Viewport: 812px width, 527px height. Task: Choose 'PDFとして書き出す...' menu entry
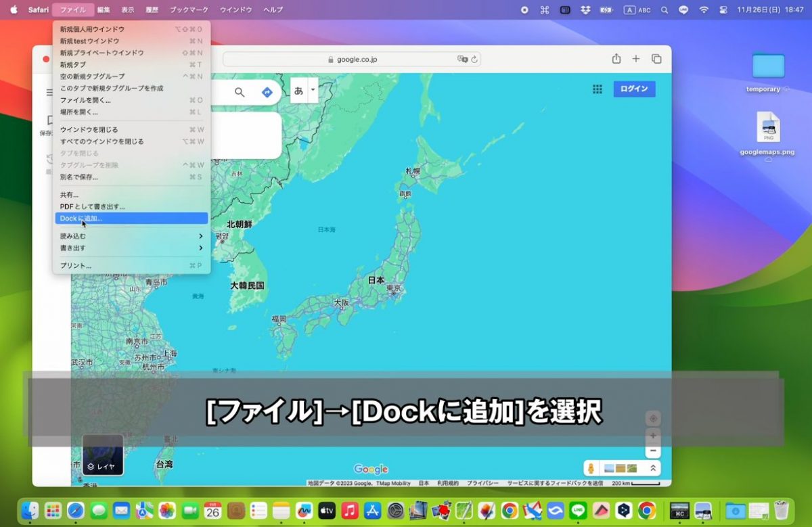(131, 206)
